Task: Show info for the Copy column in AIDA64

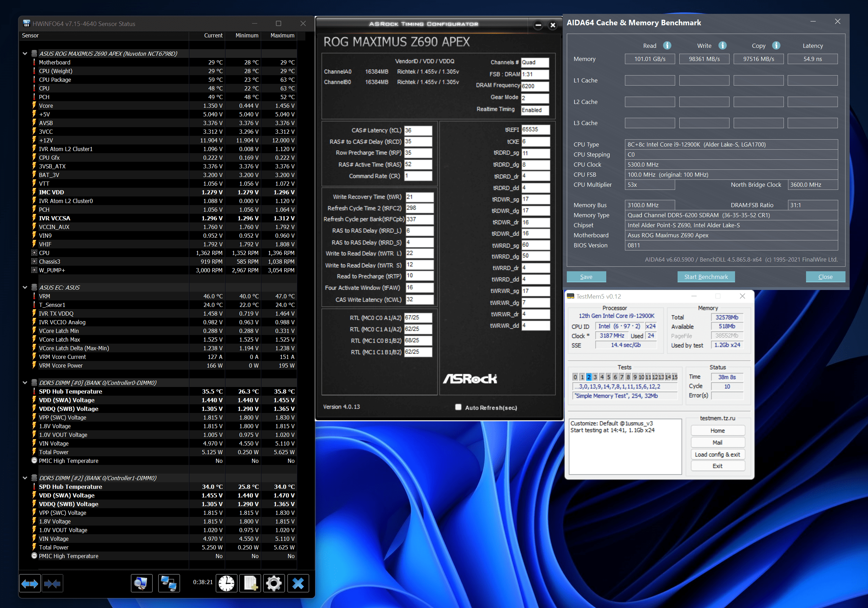Action: [x=776, y=45]
